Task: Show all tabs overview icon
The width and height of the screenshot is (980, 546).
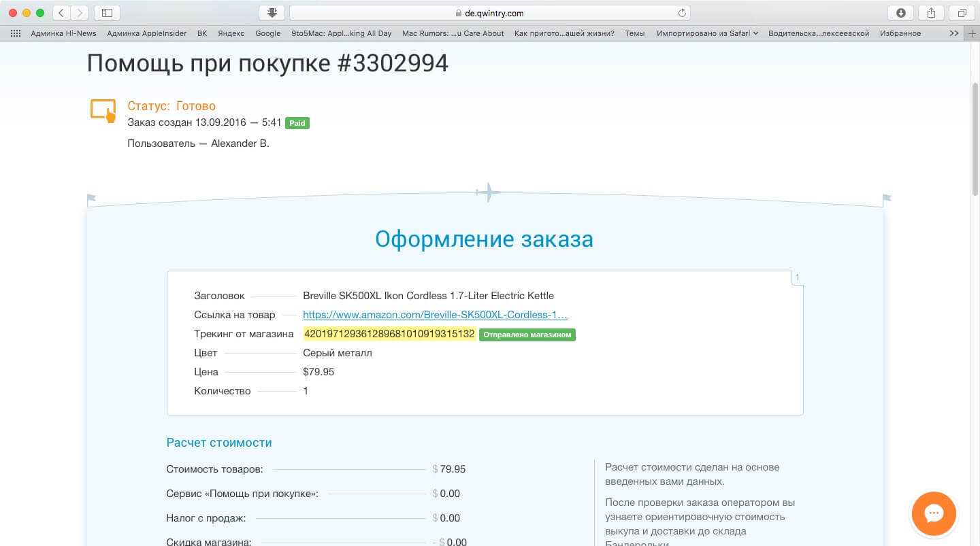Action: 962,12
